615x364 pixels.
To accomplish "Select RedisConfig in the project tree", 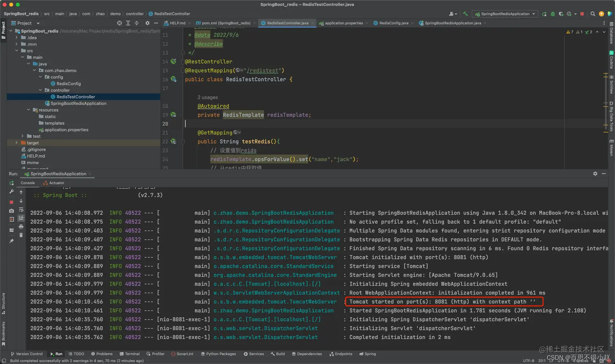I will coord(68,84).
